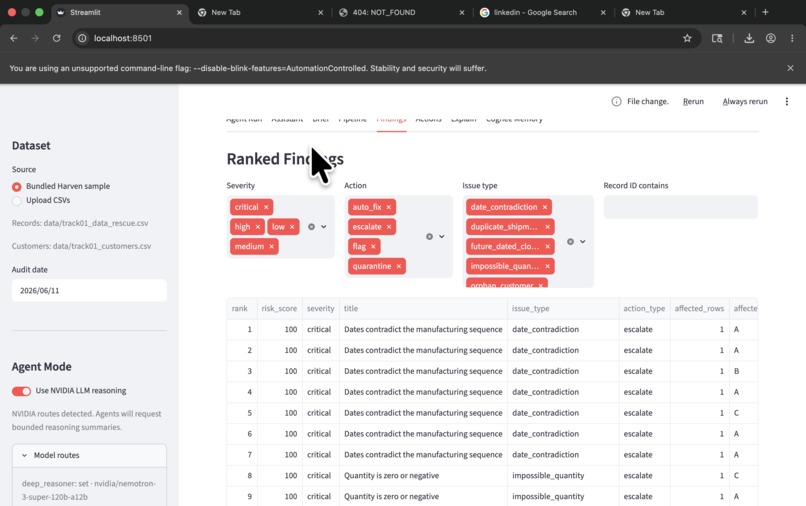Remove the low severity tag

292,227
